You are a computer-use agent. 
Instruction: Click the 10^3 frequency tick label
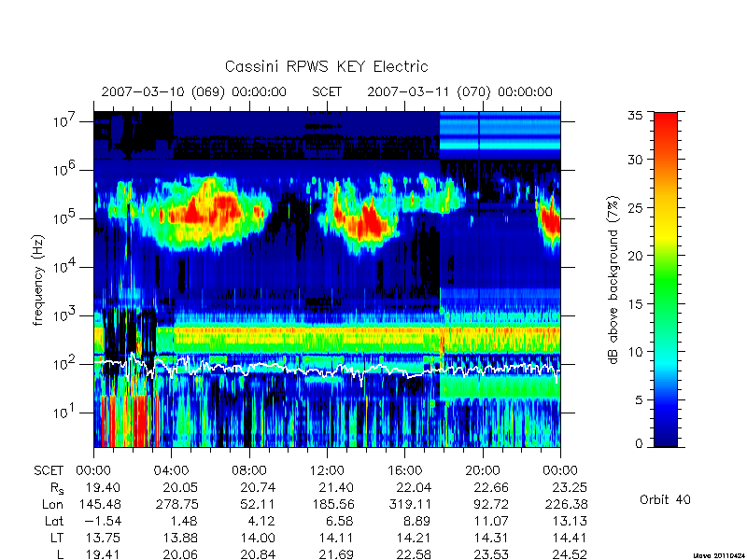tap(65, 315)
